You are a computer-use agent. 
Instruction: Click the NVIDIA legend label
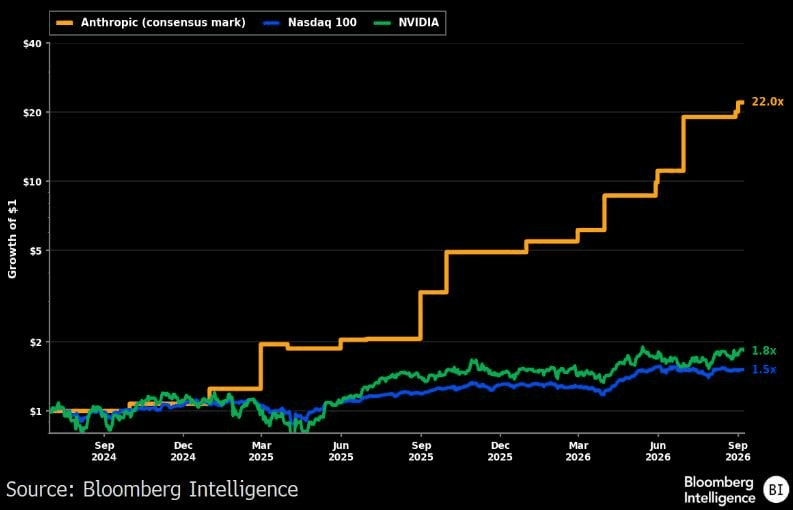(x=418, y=23)
